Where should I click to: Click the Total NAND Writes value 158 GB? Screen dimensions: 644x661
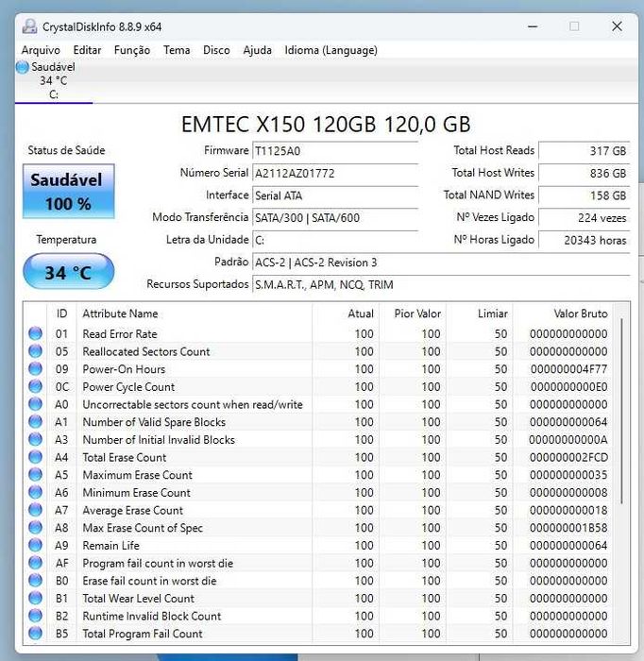coord(585,195)
